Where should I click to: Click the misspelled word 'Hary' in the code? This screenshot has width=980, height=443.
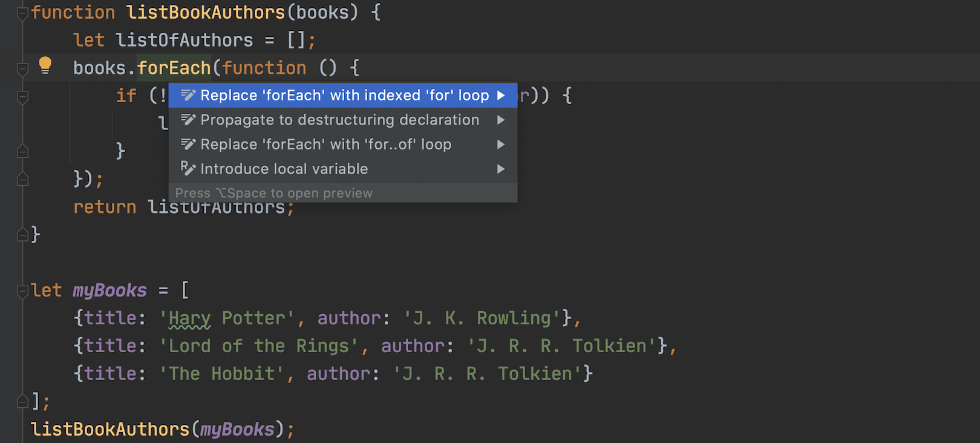pyautogui.click(x=189, y=318)
